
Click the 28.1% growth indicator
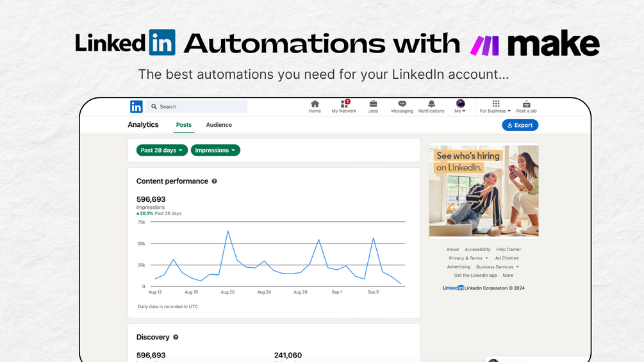pos(145,213)
